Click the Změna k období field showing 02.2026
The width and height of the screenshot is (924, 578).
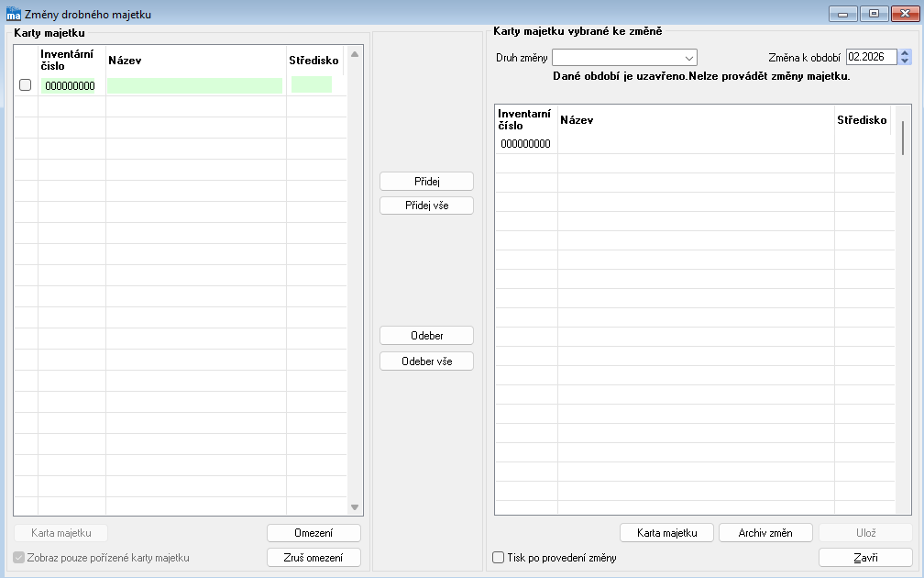[872, 57]
